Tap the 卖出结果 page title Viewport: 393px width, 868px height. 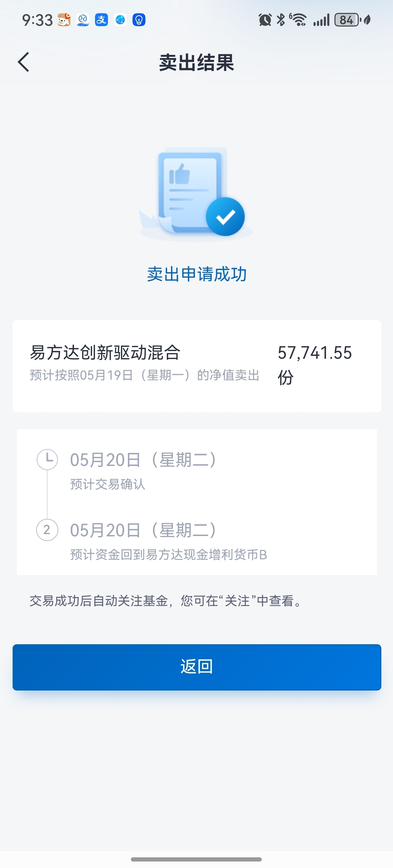click(197, 62)
